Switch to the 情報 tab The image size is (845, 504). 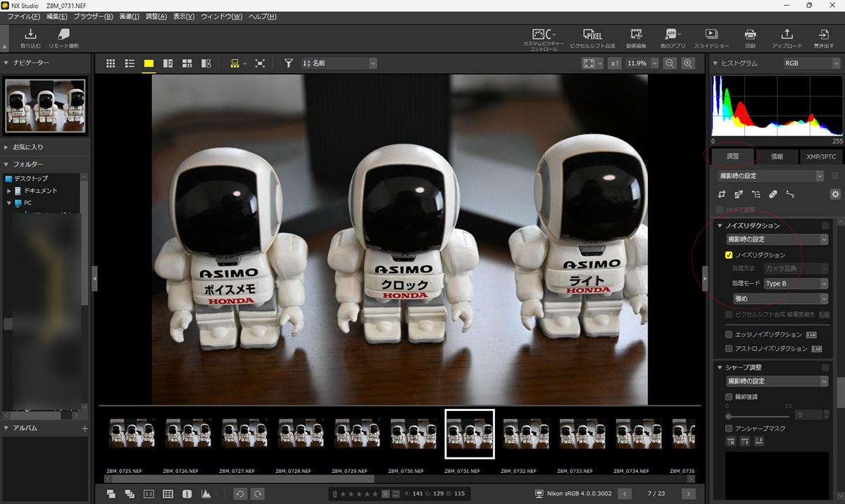click(777, 157)
